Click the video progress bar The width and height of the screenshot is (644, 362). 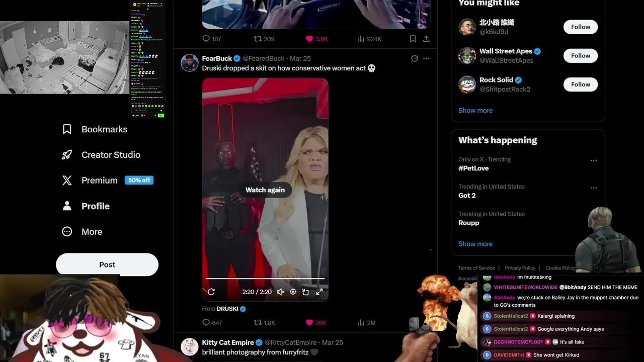[x=265, y=278]
